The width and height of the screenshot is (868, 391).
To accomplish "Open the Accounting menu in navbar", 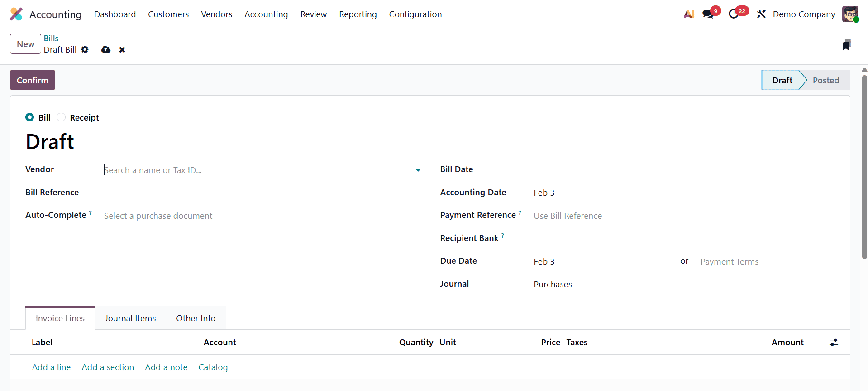I will click(x=266, y=14).
